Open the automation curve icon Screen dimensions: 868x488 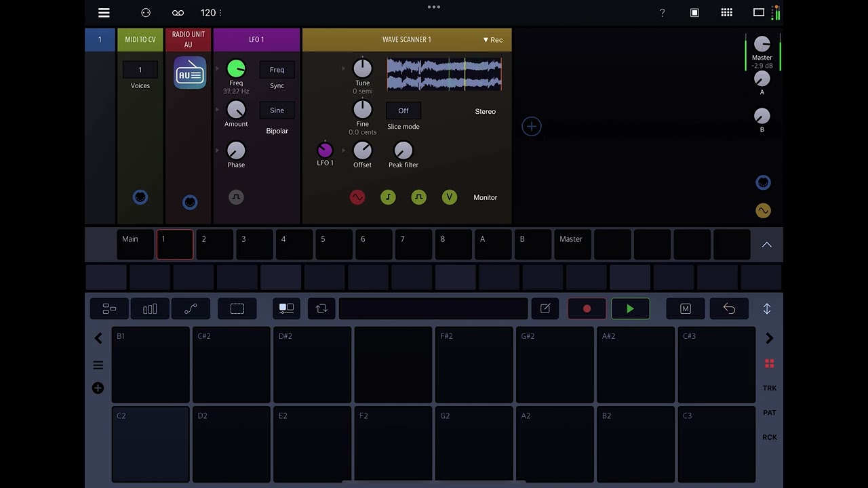pos(191,308)
